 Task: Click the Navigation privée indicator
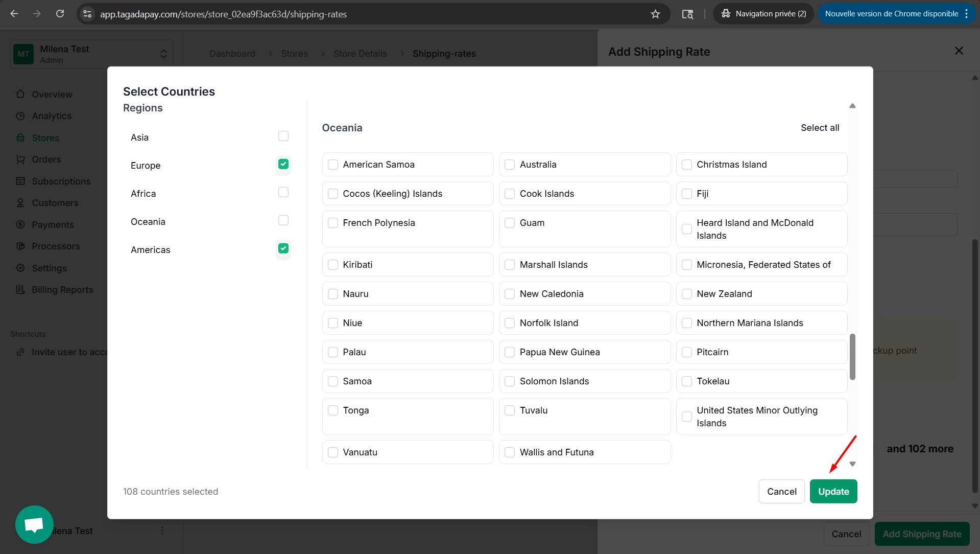click(x=763, y=14)
